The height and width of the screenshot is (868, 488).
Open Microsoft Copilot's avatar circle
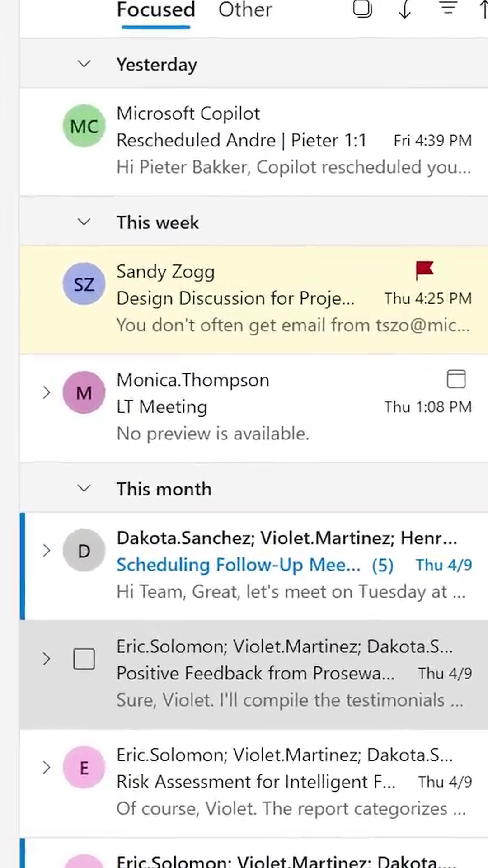(84, 126)
